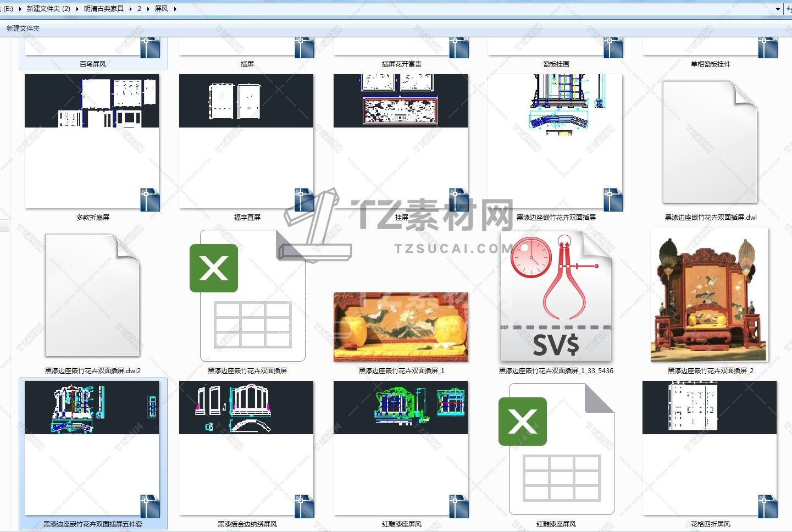792x532 pixels.
Task: Navigate to folder 2 in breadcrumb
Action: pyautogui.click(x=140, y=9)
